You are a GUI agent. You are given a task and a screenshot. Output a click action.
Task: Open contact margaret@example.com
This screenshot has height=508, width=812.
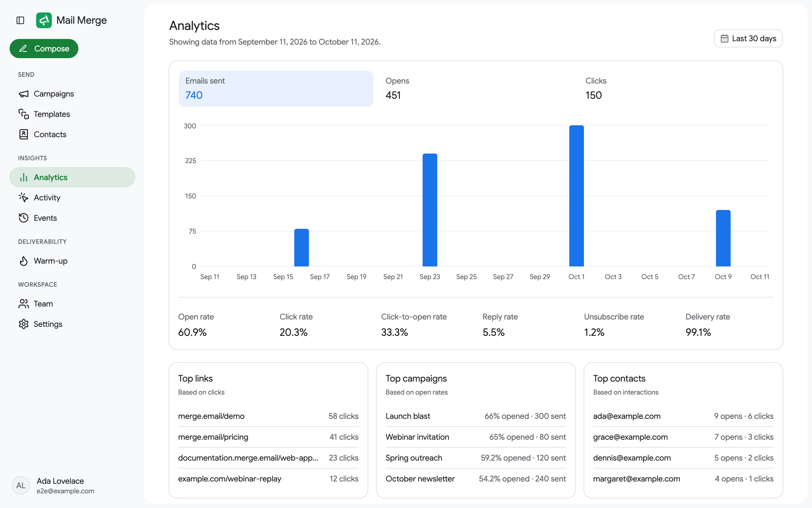pyautogui.click(x=683, y=479)
